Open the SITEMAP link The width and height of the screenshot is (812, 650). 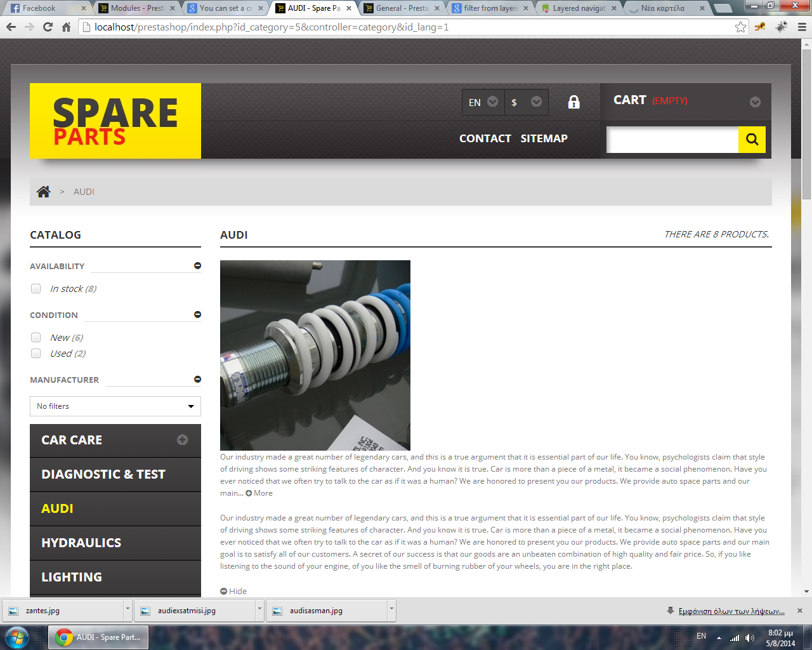(544, 138)
